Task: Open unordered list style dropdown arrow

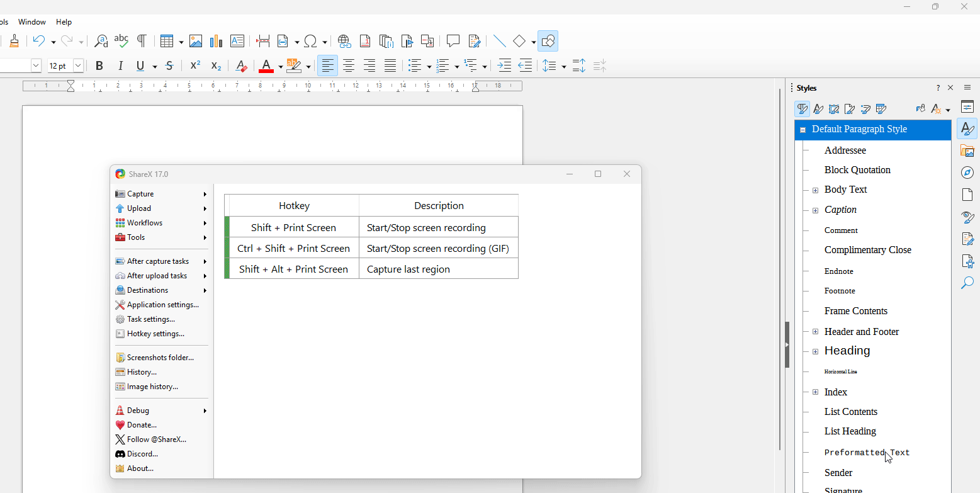Action: coord(429,66)
